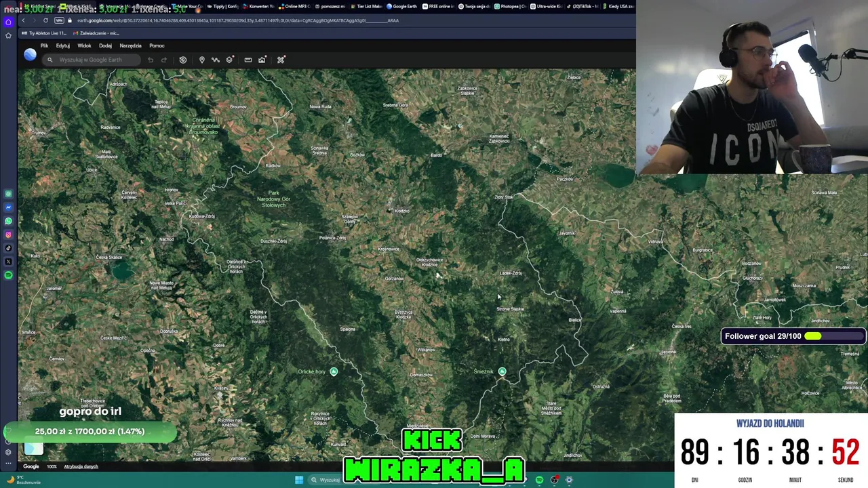Click the earth.google.com address bar URL

237,20
